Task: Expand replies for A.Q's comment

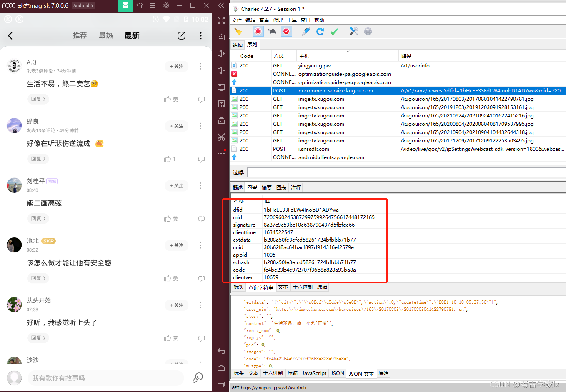Action: pyautogui.click(x=38, y=99)
